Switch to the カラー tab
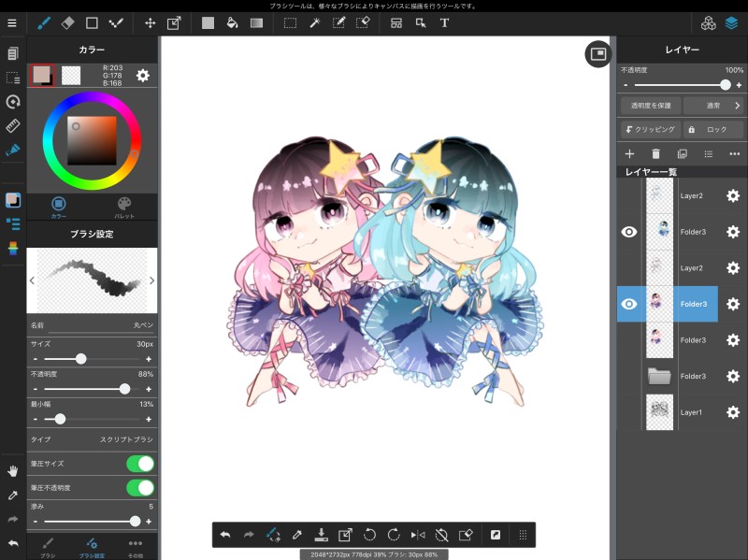This screenshot has height=560, width=748. click(x=59, y=208)
